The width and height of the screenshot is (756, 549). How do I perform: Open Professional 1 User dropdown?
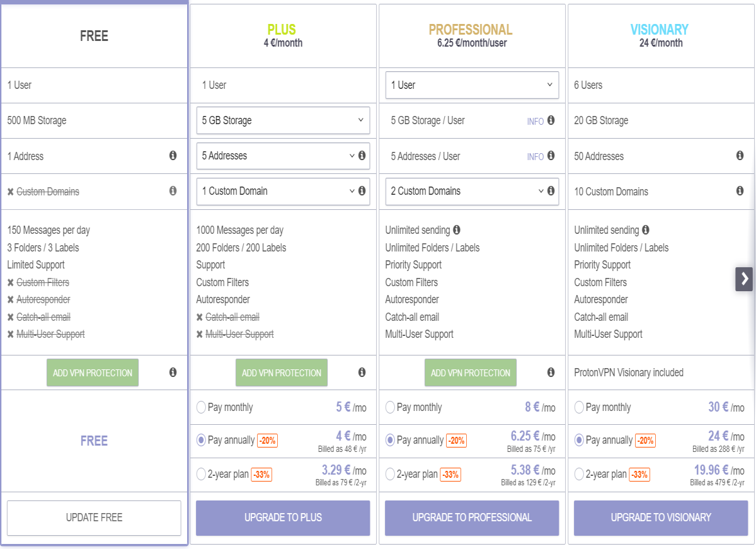tap(472, 85)
